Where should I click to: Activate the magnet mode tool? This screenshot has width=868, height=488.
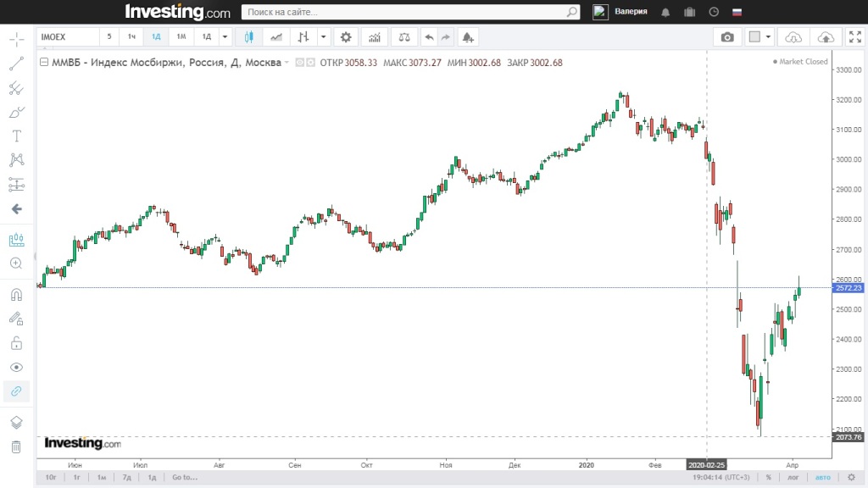click(x=16, y=295)
